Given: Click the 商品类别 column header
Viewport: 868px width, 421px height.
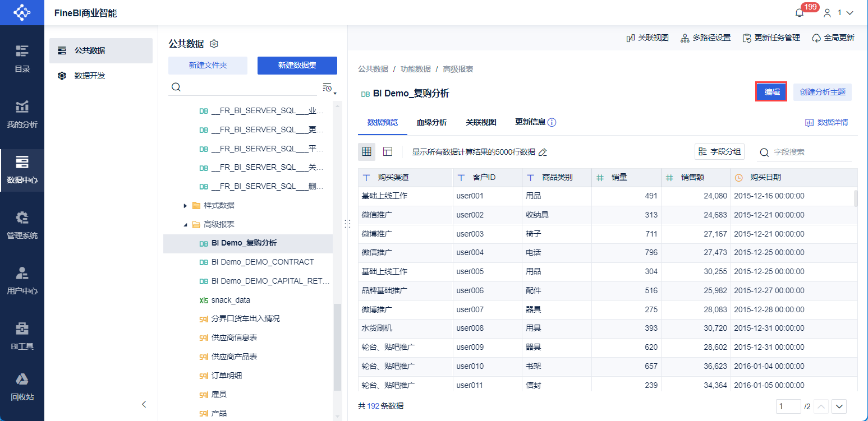Looking at the screenshot, I should click(x=557, y=177).
